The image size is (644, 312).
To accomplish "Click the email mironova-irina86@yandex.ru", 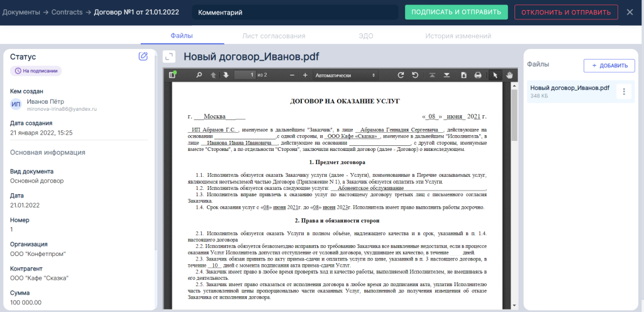I will pos(62,109).
